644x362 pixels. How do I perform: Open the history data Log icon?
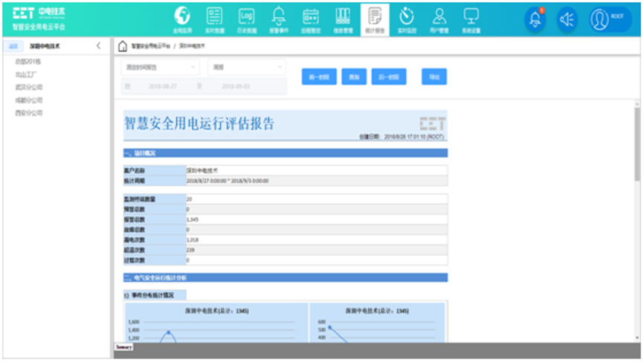click(x=246, y=18)
